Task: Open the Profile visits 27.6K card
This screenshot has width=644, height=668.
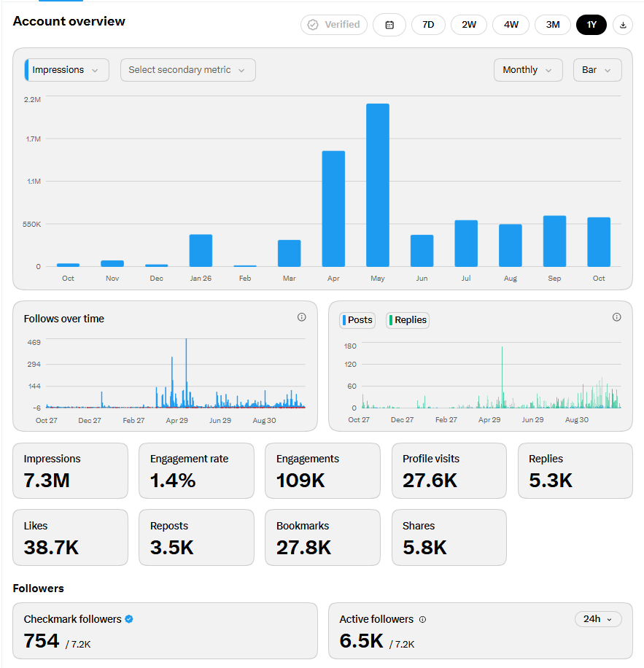Action: (x=449, y=471)
